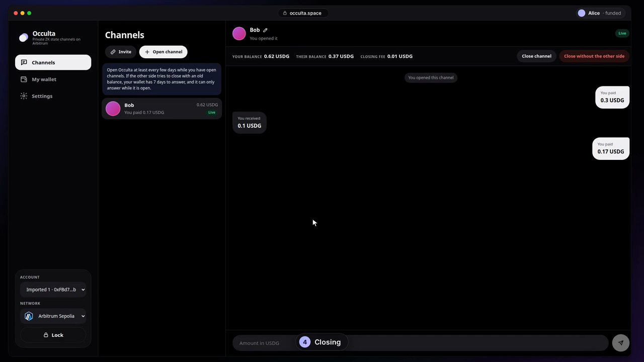
Task: Click the Occulta logo icon
Action: tap(24, 38)
